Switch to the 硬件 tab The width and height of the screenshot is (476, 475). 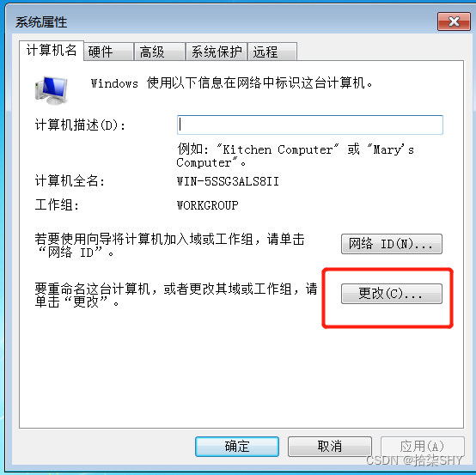109,52
